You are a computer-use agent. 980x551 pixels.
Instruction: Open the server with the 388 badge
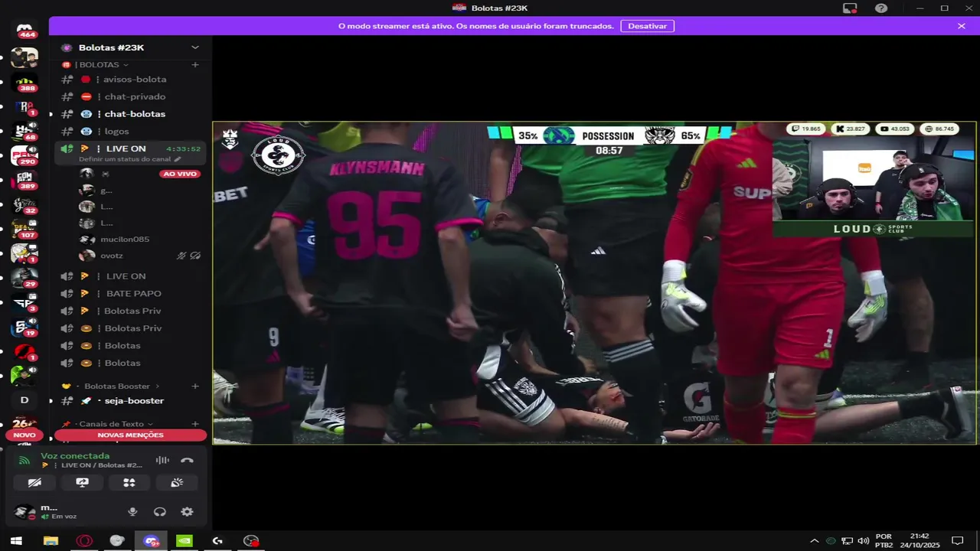(24, 83)
